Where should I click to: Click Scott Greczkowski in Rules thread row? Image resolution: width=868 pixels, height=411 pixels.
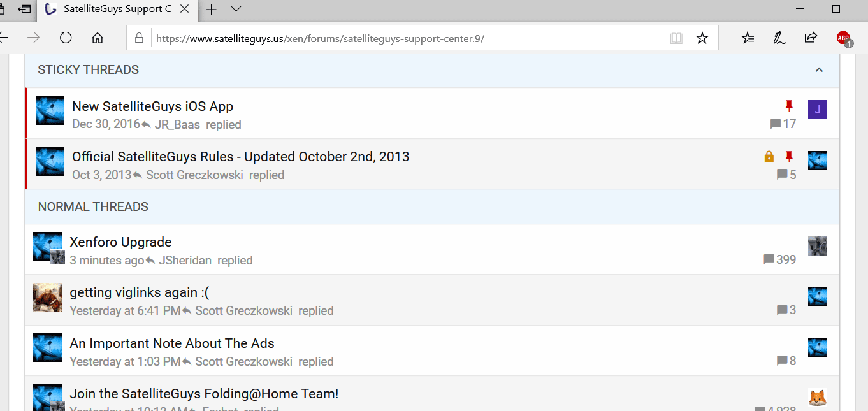pos(194,175)
